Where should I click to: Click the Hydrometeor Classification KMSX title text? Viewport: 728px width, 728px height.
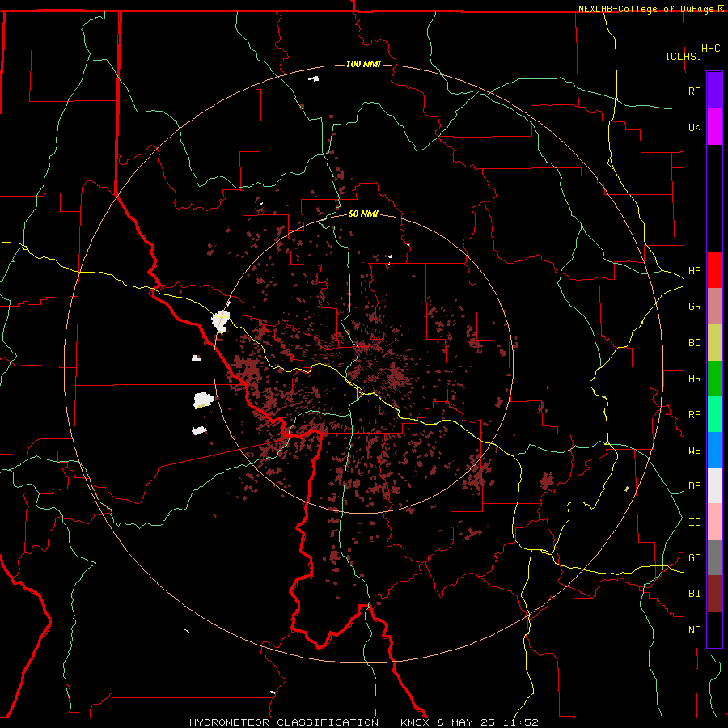pos(363,722)
